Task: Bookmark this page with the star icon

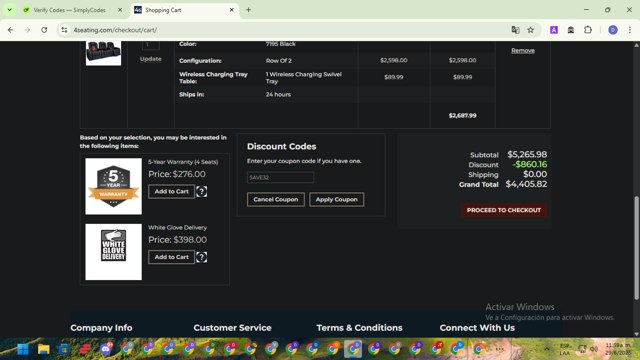Action: (x=531, y=30)
